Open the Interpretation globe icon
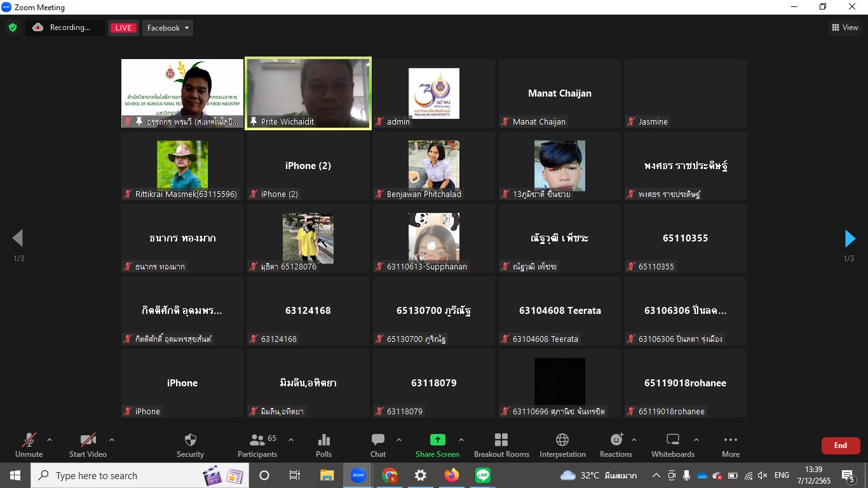Viewport: 868px width, 488px height. pyautogui.click(x=562, y=445)
